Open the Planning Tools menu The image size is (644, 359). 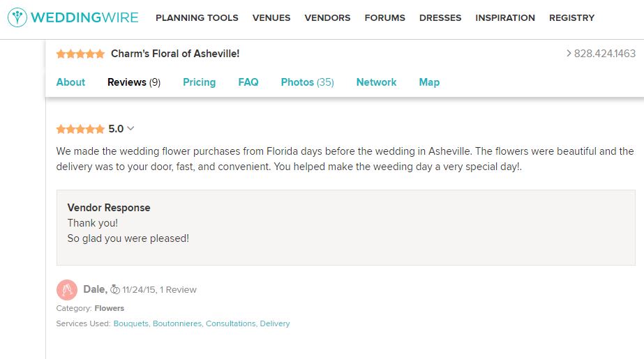point(197,18)
